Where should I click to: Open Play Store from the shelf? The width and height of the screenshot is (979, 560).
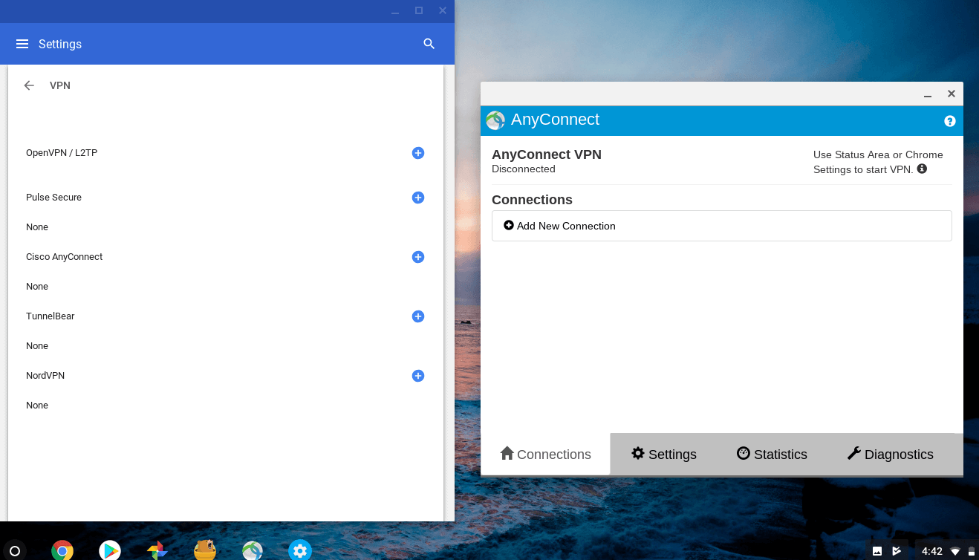pos(110,550)
